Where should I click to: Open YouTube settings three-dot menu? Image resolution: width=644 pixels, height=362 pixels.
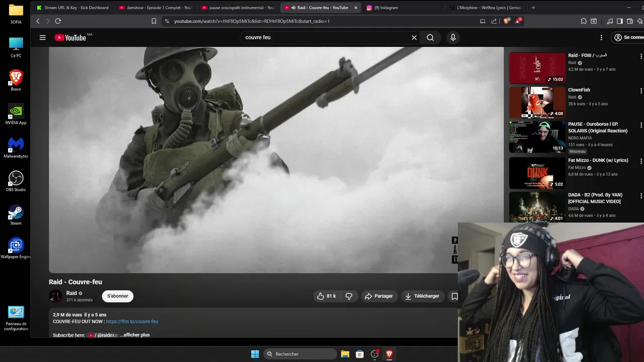point(601,37)
